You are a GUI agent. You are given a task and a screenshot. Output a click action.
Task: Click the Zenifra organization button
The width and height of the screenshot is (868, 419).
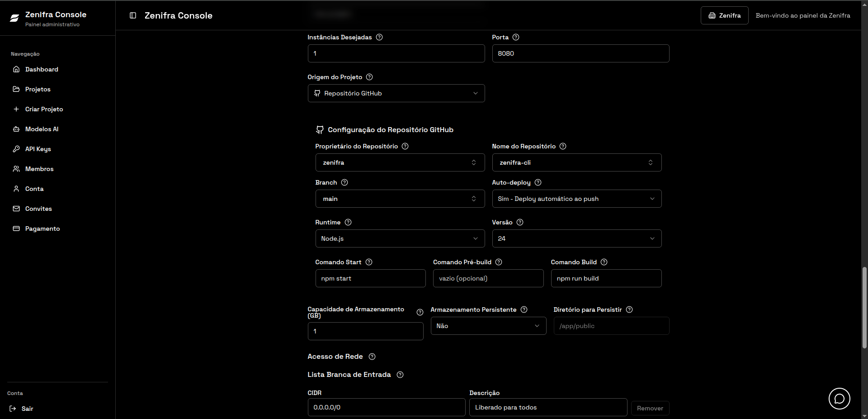[724, 15]
